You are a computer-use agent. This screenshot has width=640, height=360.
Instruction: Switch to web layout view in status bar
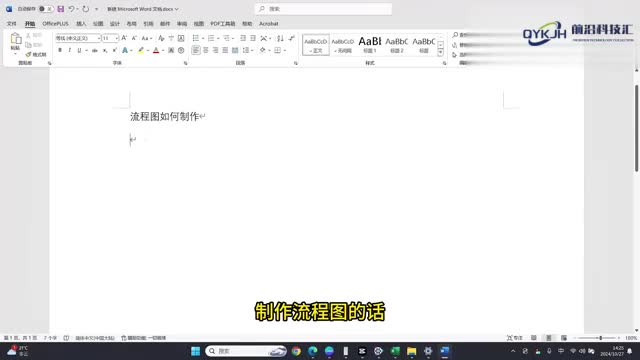click(564, 338)
